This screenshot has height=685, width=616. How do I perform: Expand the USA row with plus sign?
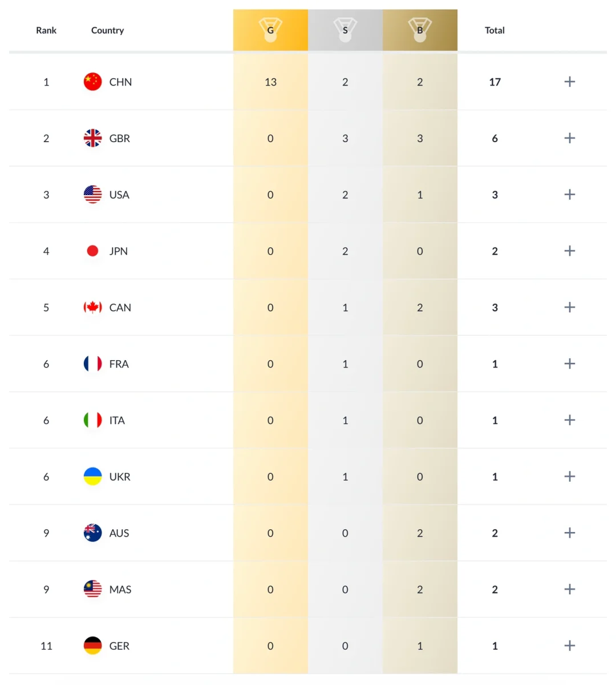point(569,195)
